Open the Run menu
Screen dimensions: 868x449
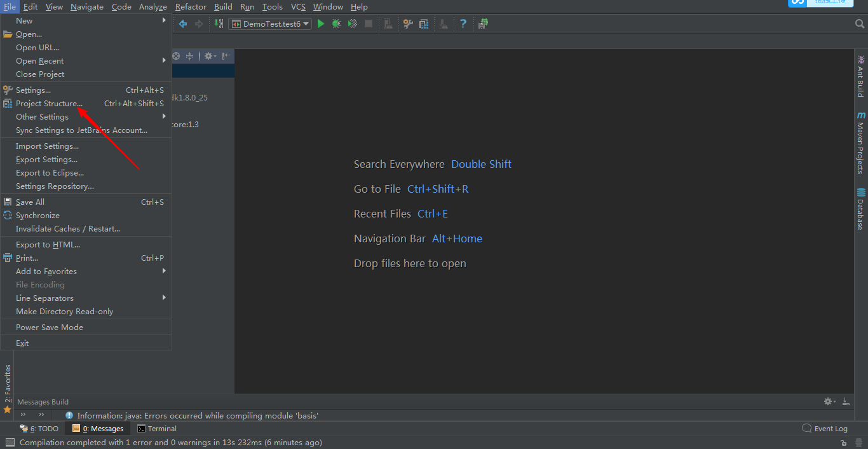coord(247,6)
